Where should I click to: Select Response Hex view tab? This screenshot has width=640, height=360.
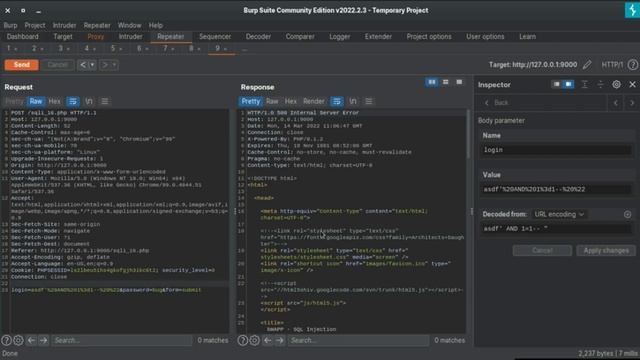pos(291,101)
